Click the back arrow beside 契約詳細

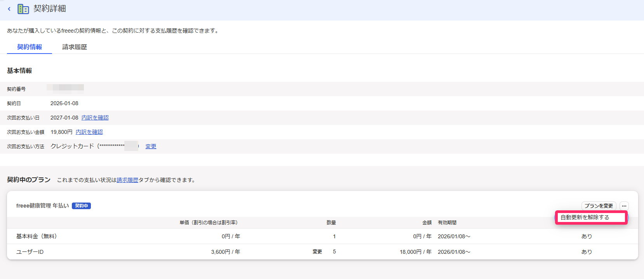(x=9, y=9)
